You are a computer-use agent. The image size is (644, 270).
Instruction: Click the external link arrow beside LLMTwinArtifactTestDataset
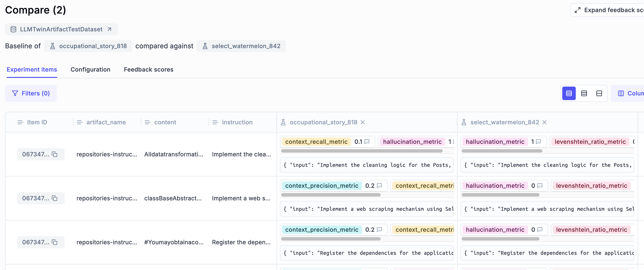(109, 29)
